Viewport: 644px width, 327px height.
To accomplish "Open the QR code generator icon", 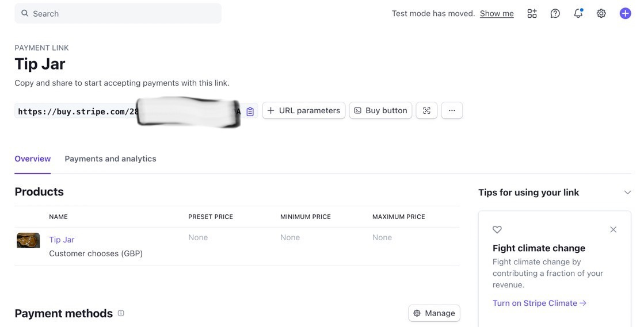I will coord(426,110).
